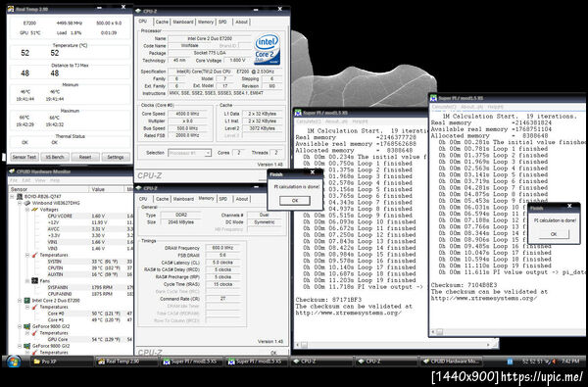Switch to the CPU tab in the CPU-Z memory window
Screen dimensions: 588x387
[143, 199]
